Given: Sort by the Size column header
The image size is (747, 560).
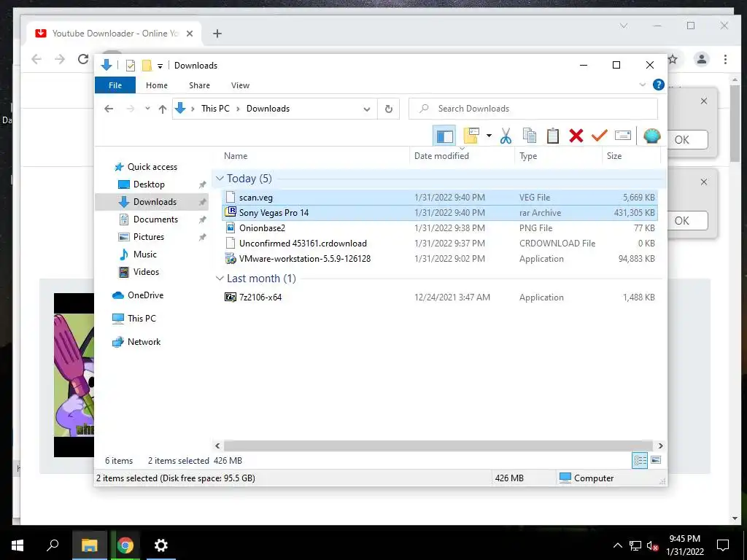Looking at the screenshot, I should coord(631,156).
